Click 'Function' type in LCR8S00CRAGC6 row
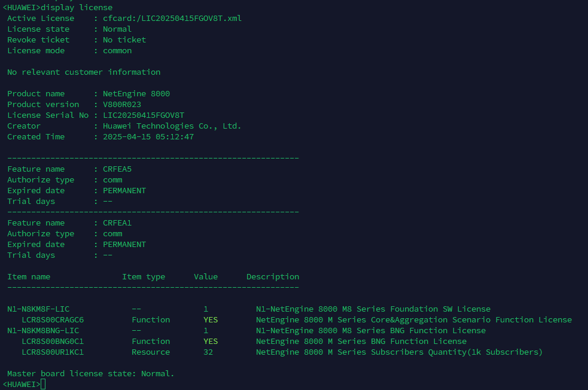 [x=151, y=320]
